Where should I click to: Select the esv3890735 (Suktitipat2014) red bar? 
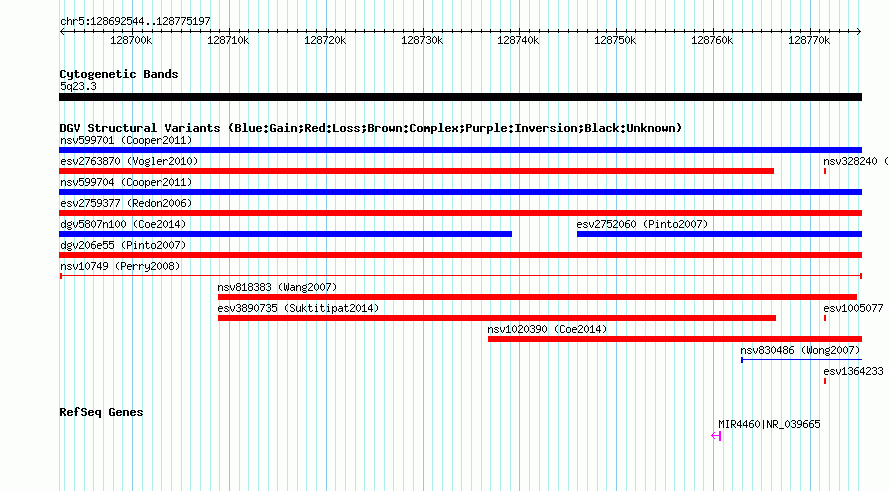point(497,318)
